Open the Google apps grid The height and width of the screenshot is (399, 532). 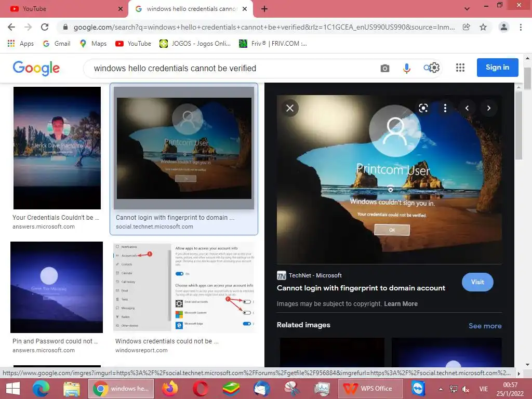click(460, 68)
